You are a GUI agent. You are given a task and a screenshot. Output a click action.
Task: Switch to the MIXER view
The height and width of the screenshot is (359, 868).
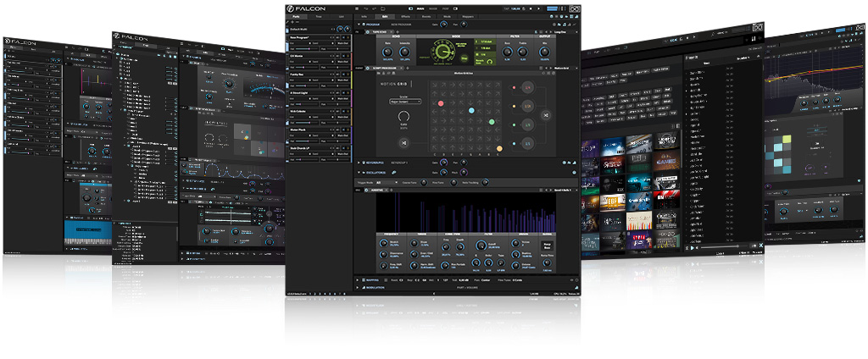pyautogui.click(x=433, y=8)
